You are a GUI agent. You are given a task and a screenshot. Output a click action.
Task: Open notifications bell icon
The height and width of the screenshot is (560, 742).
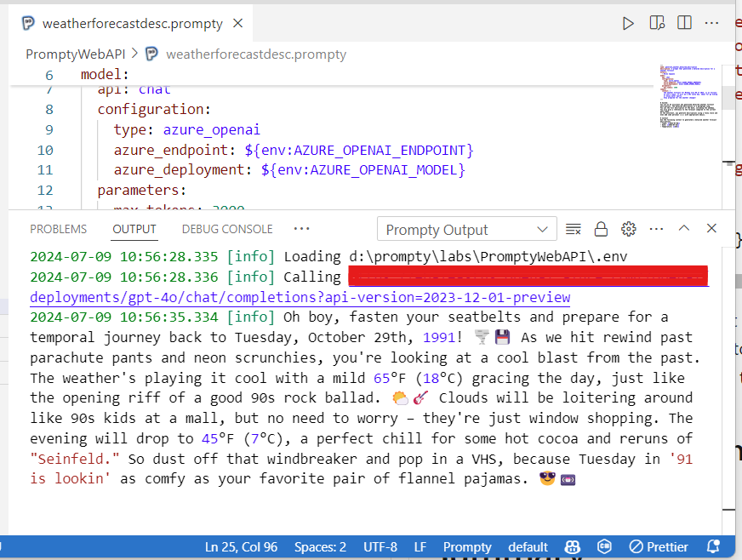tap(713, 546)
